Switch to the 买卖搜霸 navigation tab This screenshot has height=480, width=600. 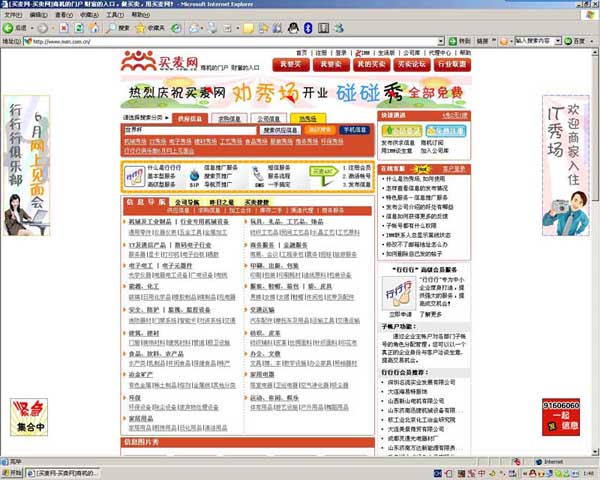pos(257,202)
